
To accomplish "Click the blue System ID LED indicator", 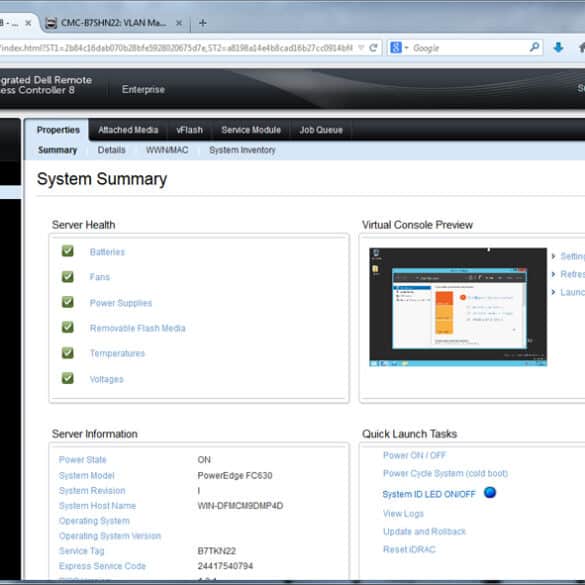I will coord(490,492).
